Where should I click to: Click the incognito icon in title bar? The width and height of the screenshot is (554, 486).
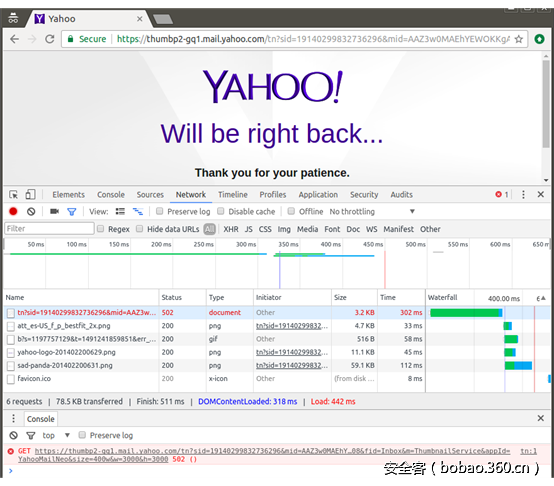[x=13, y=18]
